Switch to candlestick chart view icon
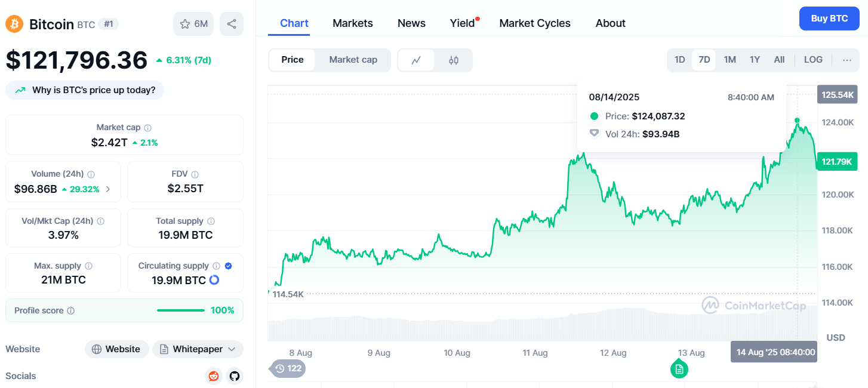Screen dimensions: 868x388 pos(454,60)
